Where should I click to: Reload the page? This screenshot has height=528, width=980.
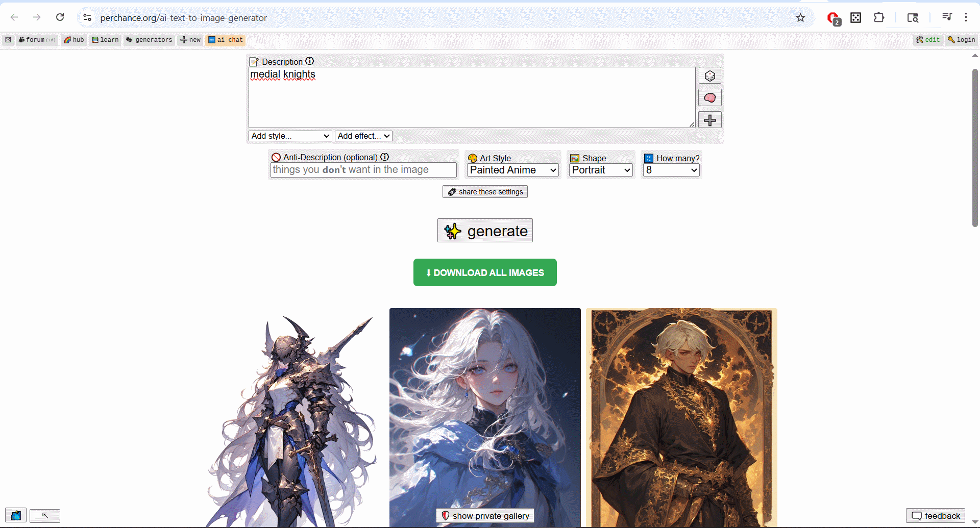pos(60,17)
